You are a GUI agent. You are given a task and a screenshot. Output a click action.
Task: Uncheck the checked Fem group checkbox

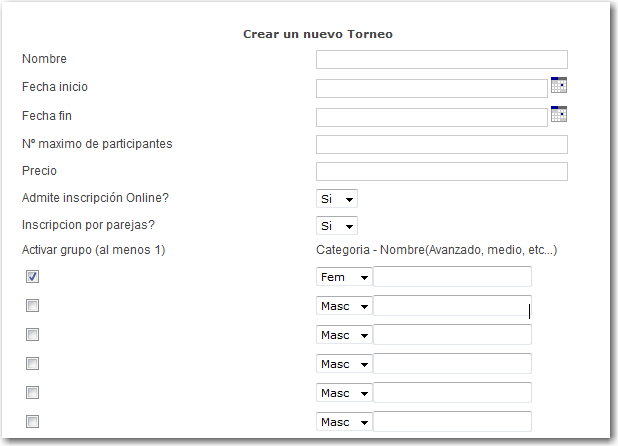(x=32, y=276)
